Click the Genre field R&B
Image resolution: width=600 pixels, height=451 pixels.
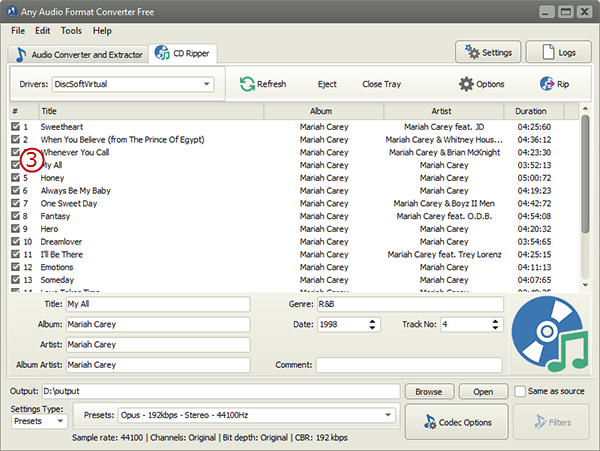pos(410,304)
